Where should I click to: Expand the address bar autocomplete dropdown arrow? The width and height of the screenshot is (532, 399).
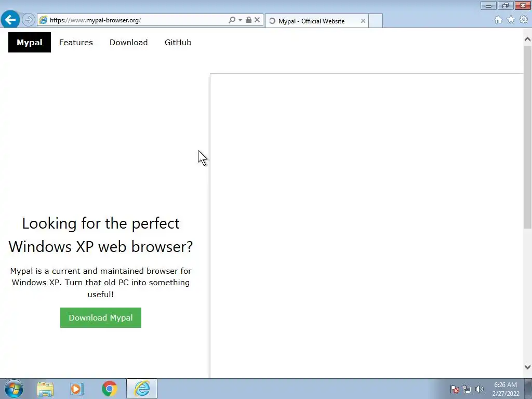coord(240,20)
